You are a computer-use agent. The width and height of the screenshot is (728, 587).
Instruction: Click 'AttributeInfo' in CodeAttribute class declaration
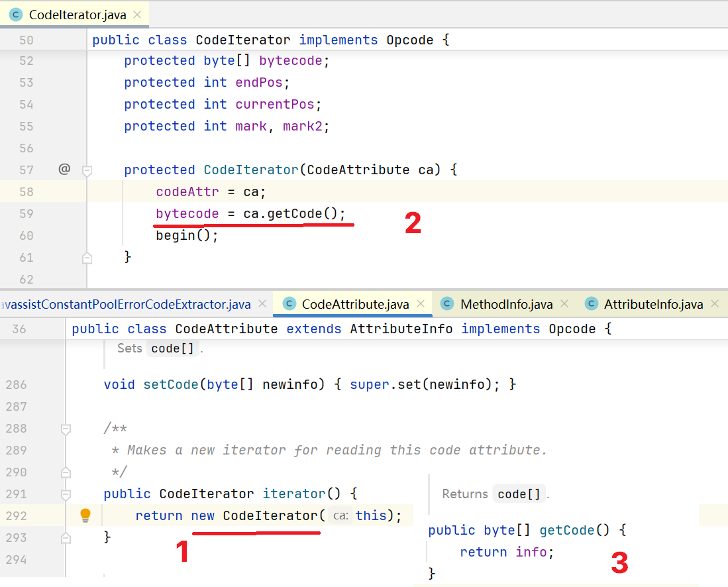[x=401, y=329]
